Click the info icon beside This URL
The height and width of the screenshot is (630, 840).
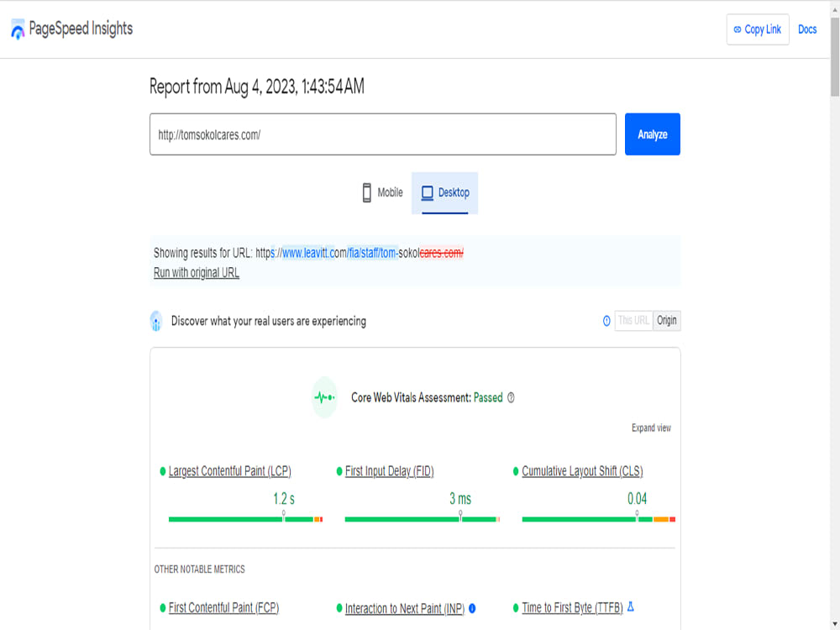(606, 321)
